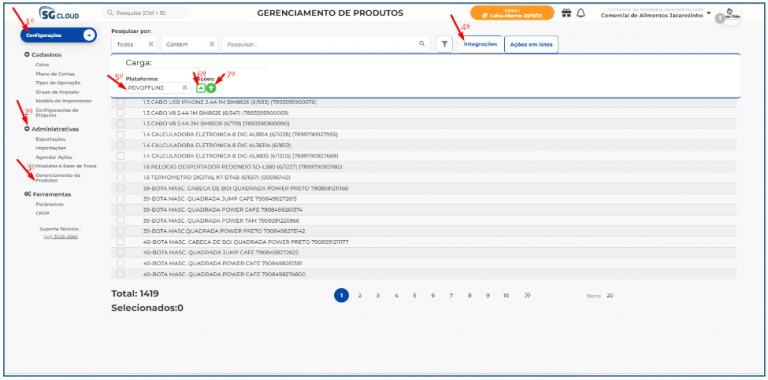Open Parâmetros under Ferramentas
The height and width of the screenshot is (380, 768).
[x=49, y=204]
